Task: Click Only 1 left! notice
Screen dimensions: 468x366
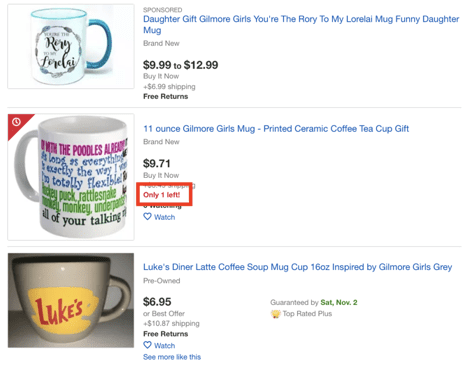Action: point(162,195)
